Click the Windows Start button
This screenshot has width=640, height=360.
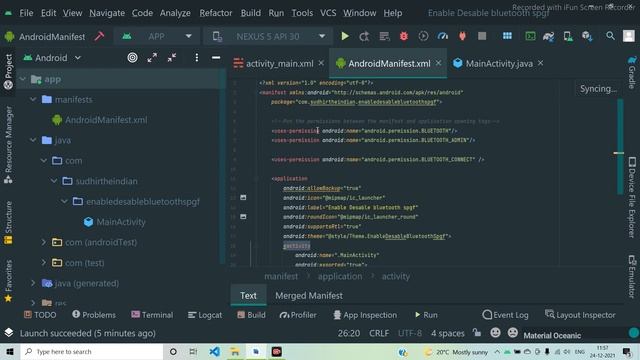tap(10, 351)
